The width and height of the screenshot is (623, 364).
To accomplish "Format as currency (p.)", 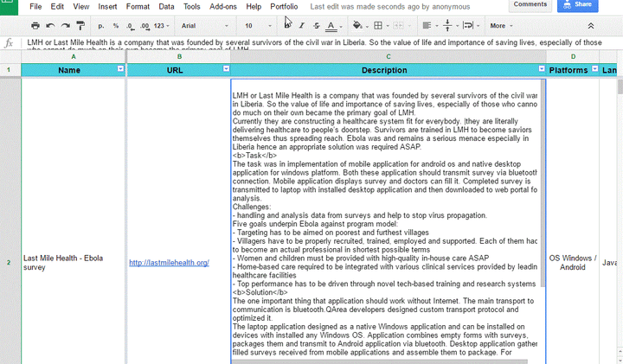I will point(101,26).
